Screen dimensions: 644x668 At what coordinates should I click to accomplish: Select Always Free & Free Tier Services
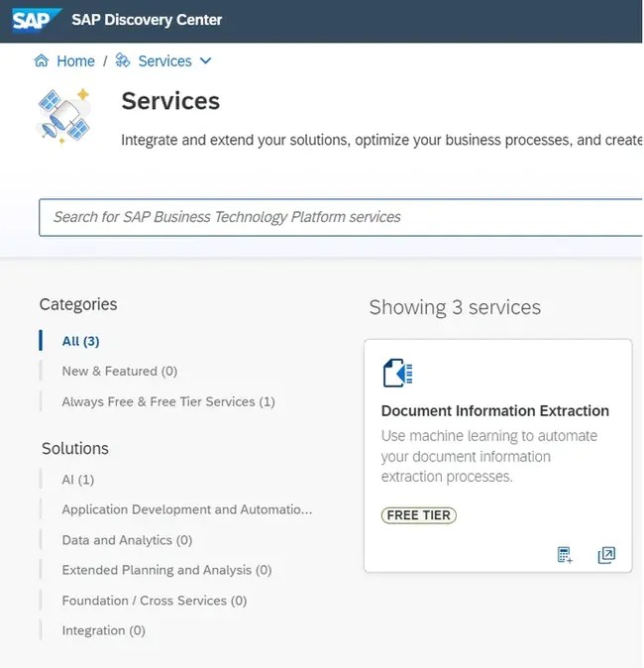tap(168, 401)
